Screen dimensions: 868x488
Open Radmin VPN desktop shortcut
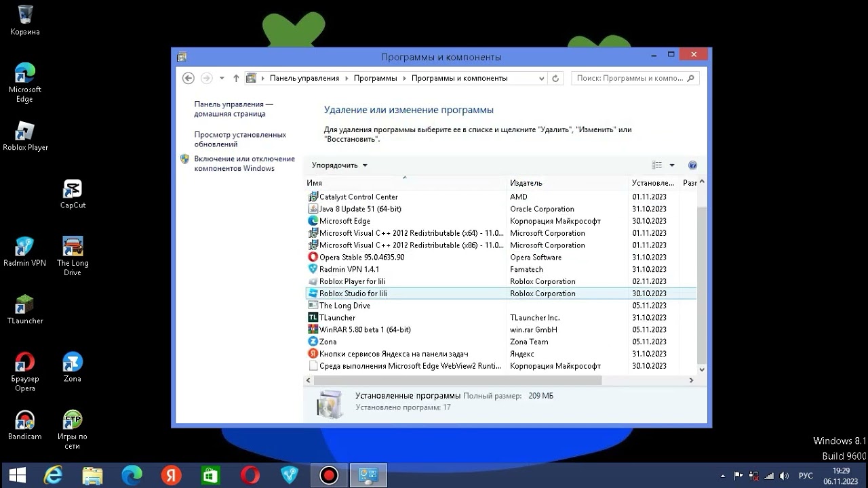tap(25, 251)
